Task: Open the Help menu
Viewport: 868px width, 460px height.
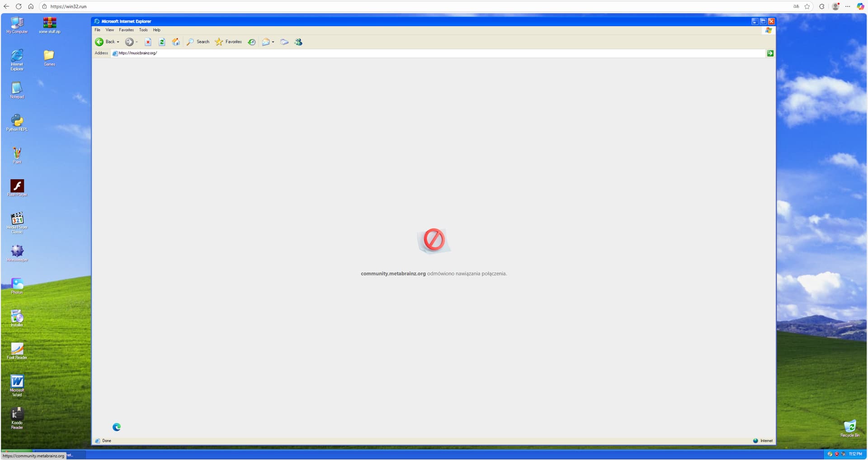Action: [157, 30]
